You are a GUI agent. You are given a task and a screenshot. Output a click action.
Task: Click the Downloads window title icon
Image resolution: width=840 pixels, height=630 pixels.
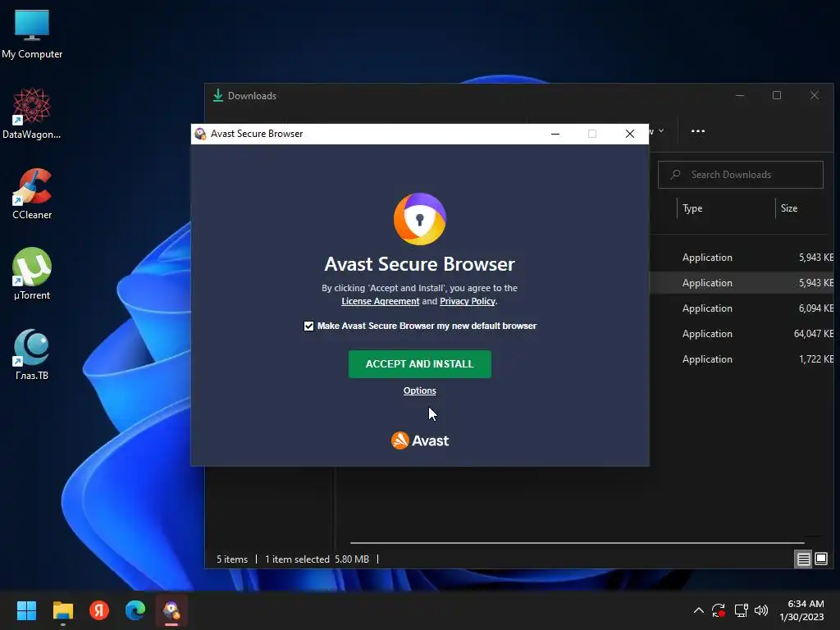(218, 95)
